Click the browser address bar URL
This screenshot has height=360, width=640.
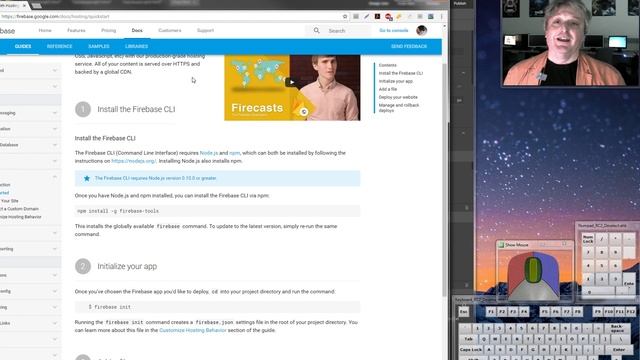click(55, 17)
